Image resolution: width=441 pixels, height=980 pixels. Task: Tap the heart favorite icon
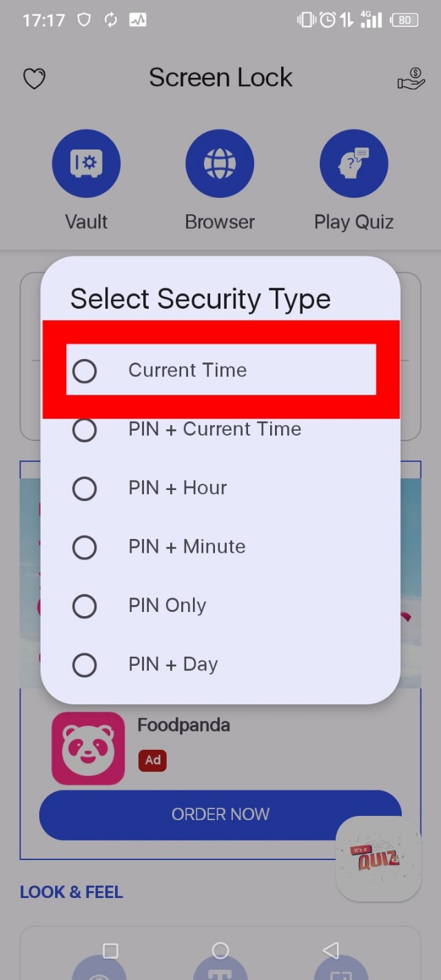[34, 79]
